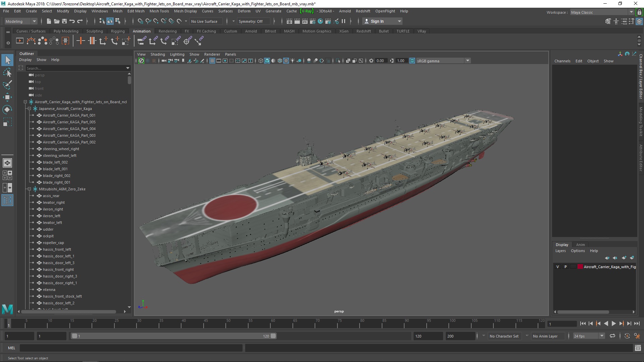Toggle layer visibility V box
Image resolution: width=644 pixels, height=362 pixels.
pos(557,267)
